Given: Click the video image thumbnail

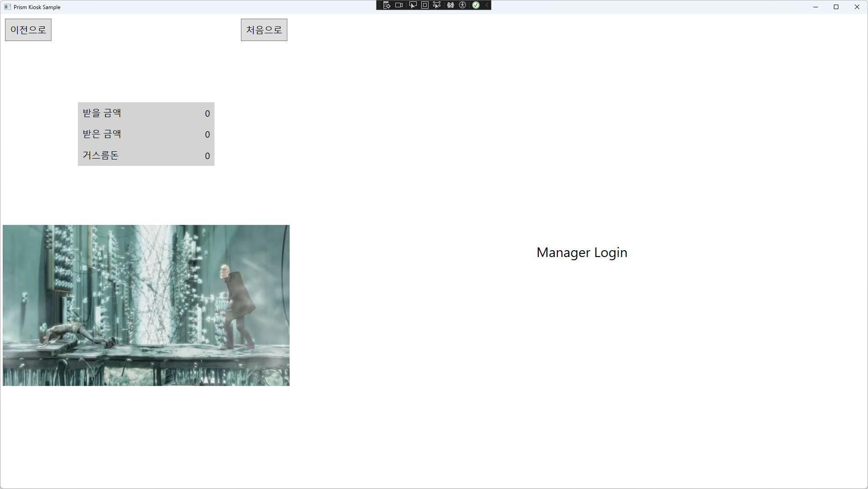Looking at the screenshot, I should coord(146,305).
